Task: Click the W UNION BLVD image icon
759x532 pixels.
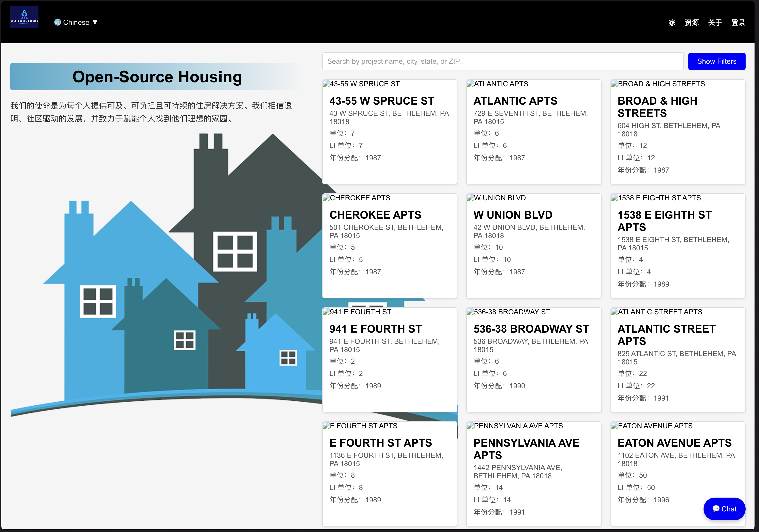Action: click(x=470, y=198)
